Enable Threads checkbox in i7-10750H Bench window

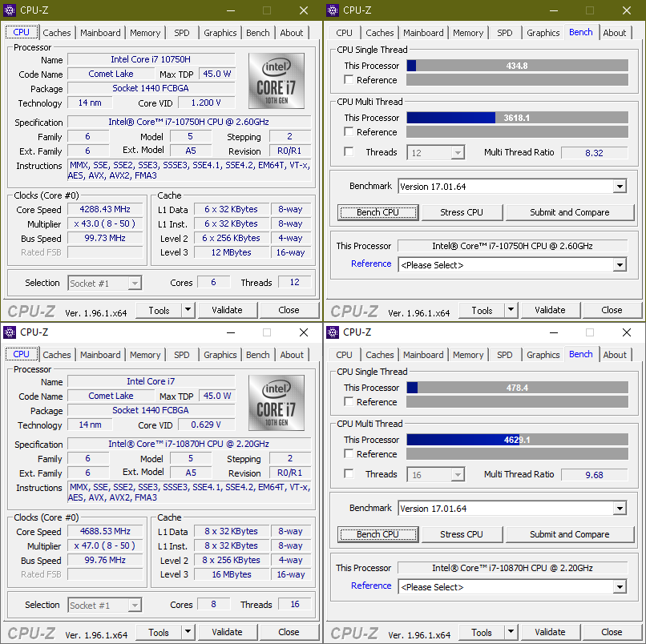tap(349, 152)
